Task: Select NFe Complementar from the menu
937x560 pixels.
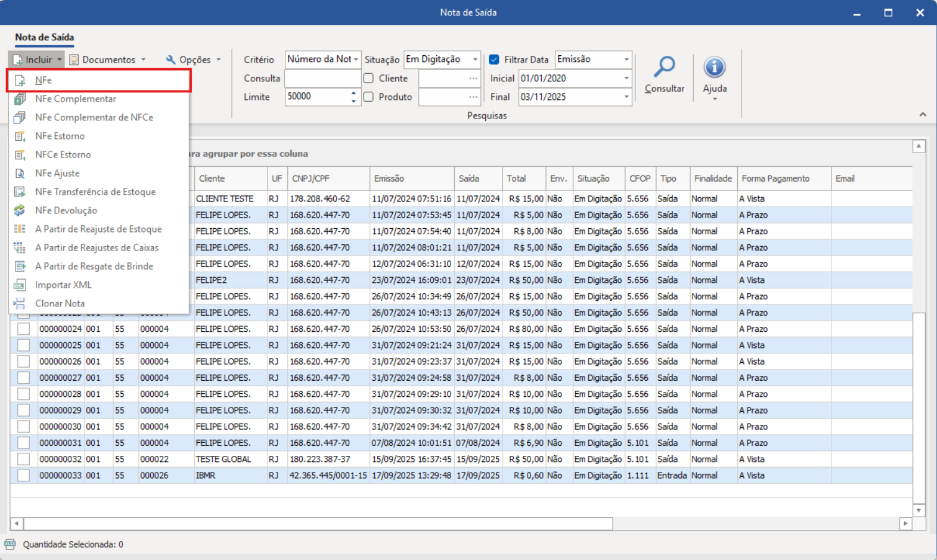Action: [75, 99]
